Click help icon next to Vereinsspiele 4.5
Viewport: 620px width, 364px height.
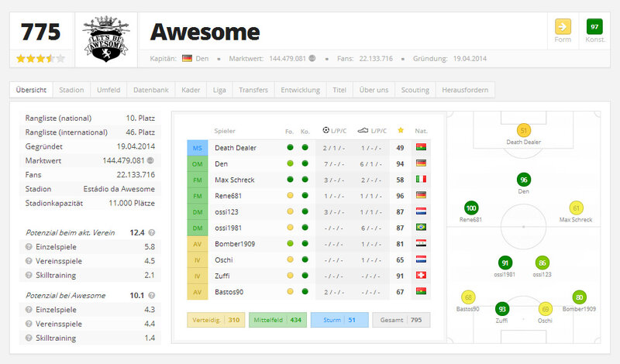click(x=29, y=261)
